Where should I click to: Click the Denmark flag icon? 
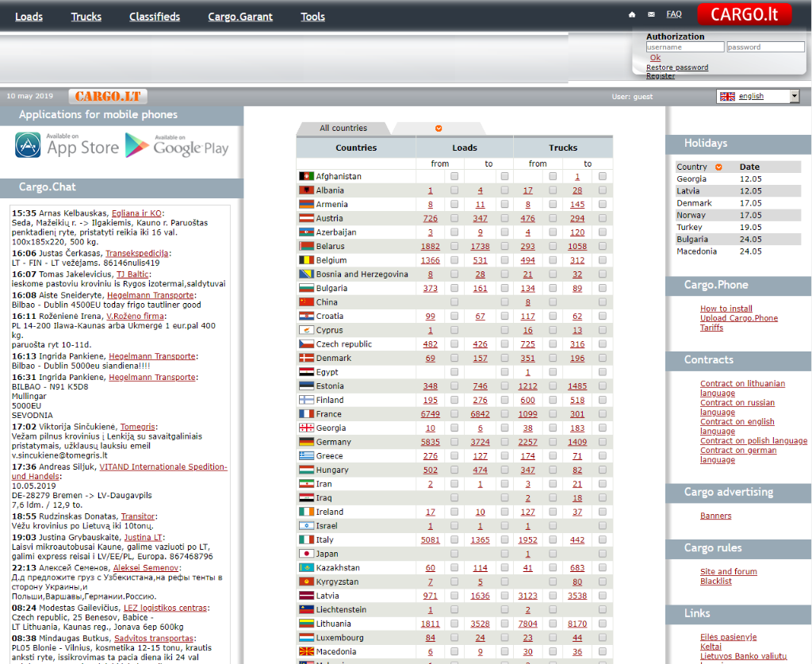tap(307, 358)
